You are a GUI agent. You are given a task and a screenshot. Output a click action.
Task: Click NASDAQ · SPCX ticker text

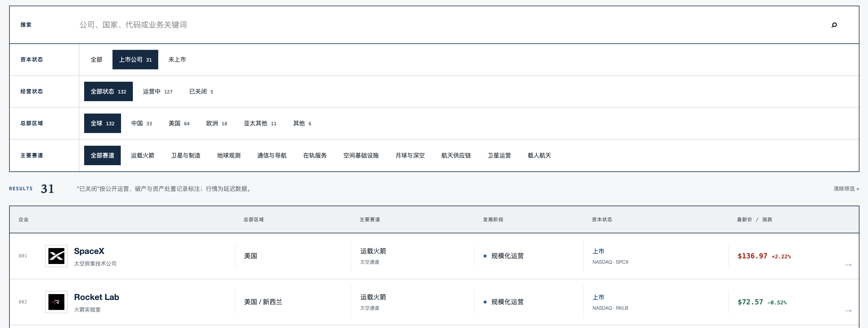pyautogui.click(x=610, y=262)
